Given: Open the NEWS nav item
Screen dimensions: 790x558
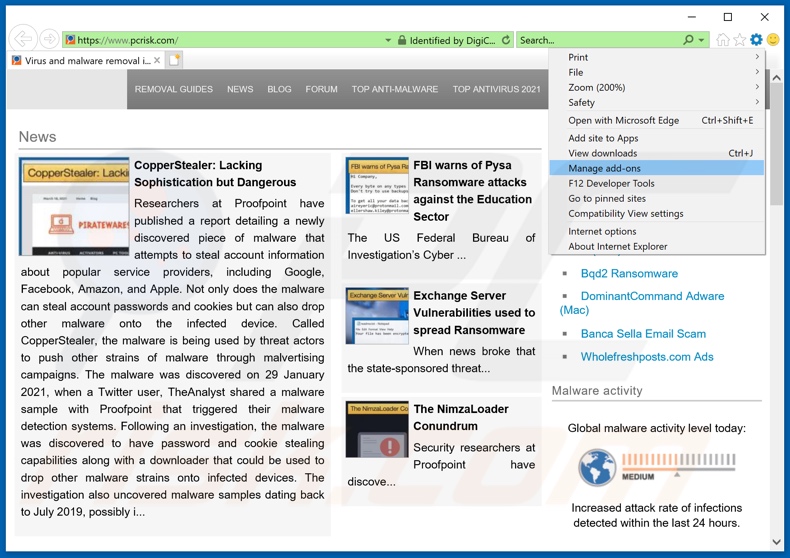Looking at the screenshot, I should 240,89.
